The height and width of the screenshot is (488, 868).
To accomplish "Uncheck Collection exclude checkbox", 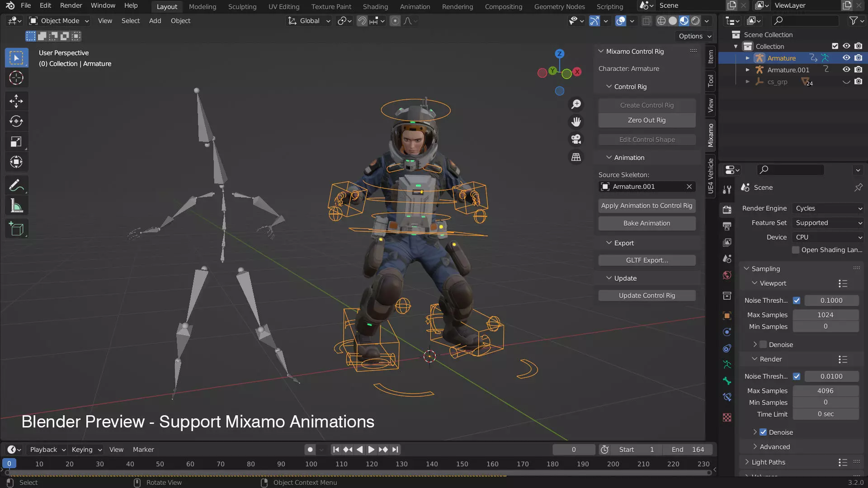I will [835, 46].
